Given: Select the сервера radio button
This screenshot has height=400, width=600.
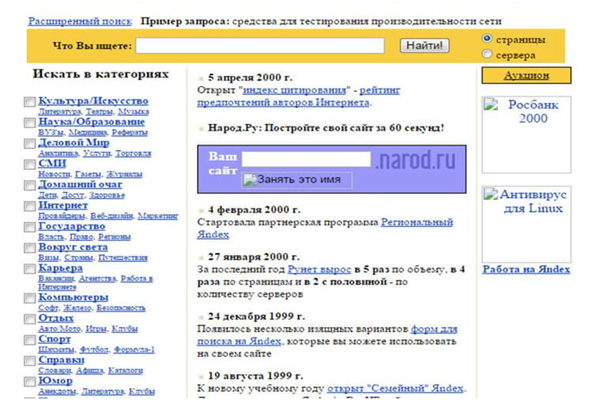Looking at the screenshot, I should click(x=487, y=54).
